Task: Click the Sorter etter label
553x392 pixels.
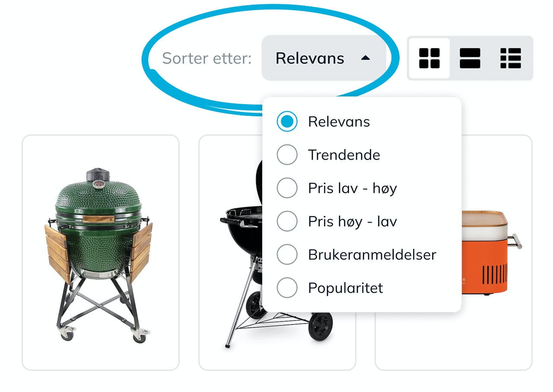Action: pos(207,58)
